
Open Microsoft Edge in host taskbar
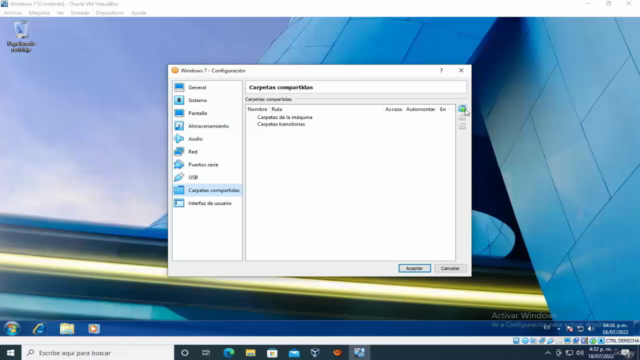[x=229, y=353]
